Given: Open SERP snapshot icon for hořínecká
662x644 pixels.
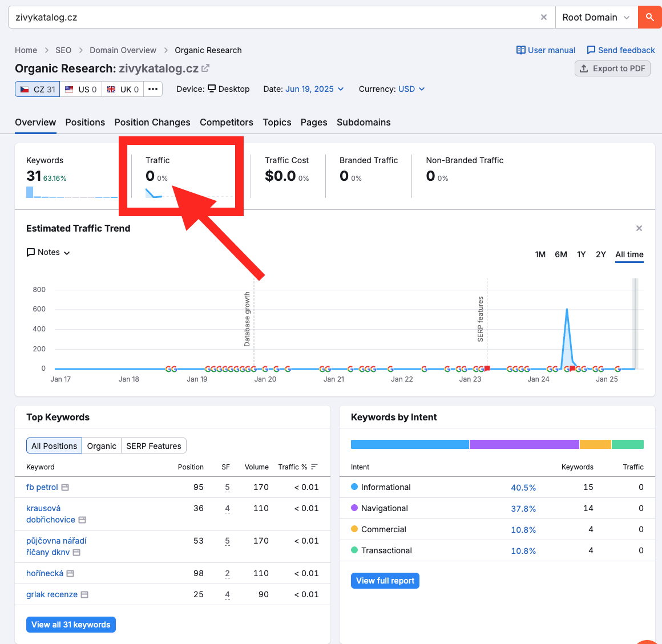Looking at the screenshot, I should point(71,574).
